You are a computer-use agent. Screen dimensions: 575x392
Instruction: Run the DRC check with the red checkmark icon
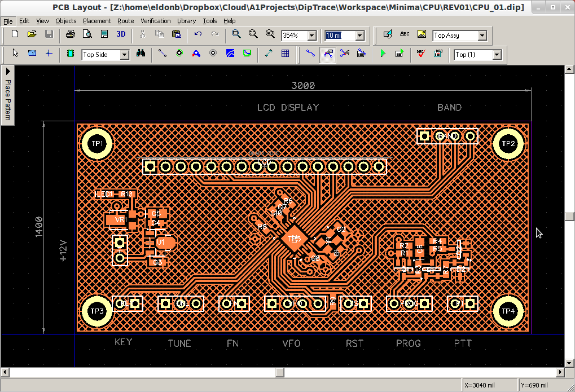pos(421,53)
